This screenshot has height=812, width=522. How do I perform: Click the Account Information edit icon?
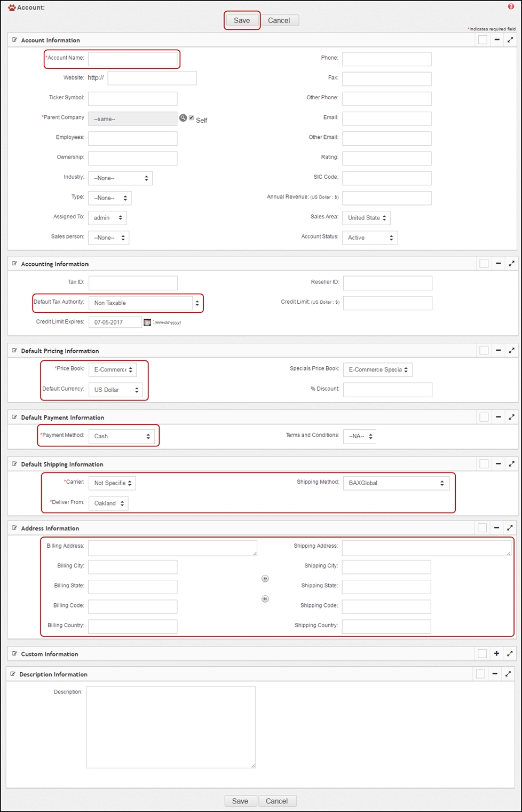point(14,40)
